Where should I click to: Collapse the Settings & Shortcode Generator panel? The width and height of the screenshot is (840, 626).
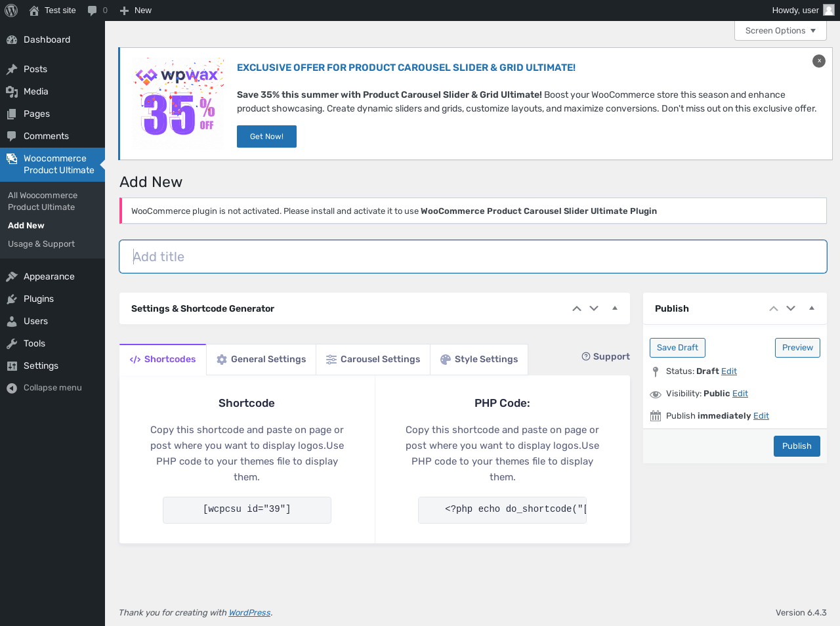click(x=615, y=308)
